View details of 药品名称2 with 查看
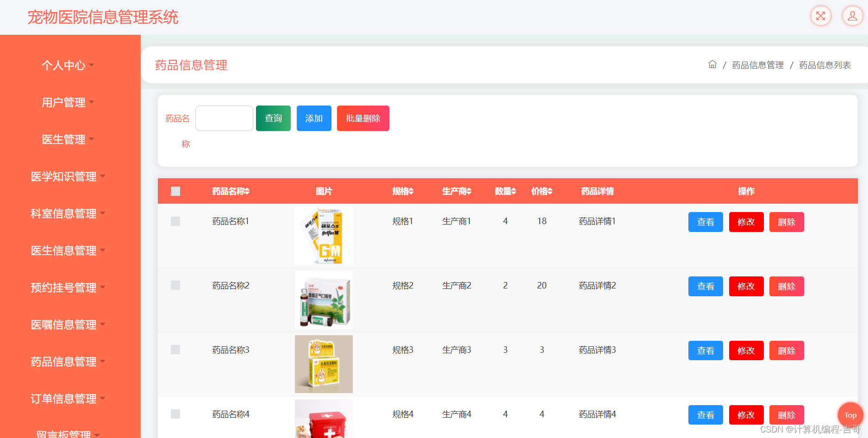The image size is (868, 438). point(706,286)
